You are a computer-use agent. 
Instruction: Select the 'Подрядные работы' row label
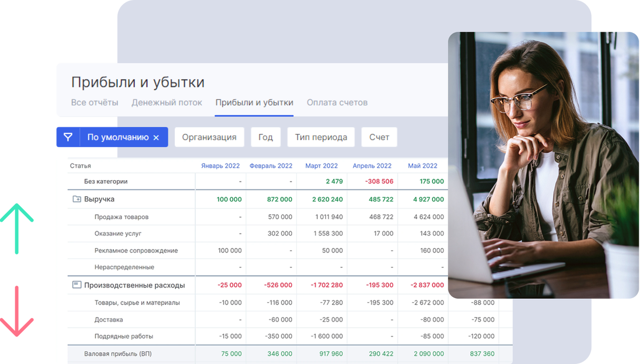click(124, 336)
